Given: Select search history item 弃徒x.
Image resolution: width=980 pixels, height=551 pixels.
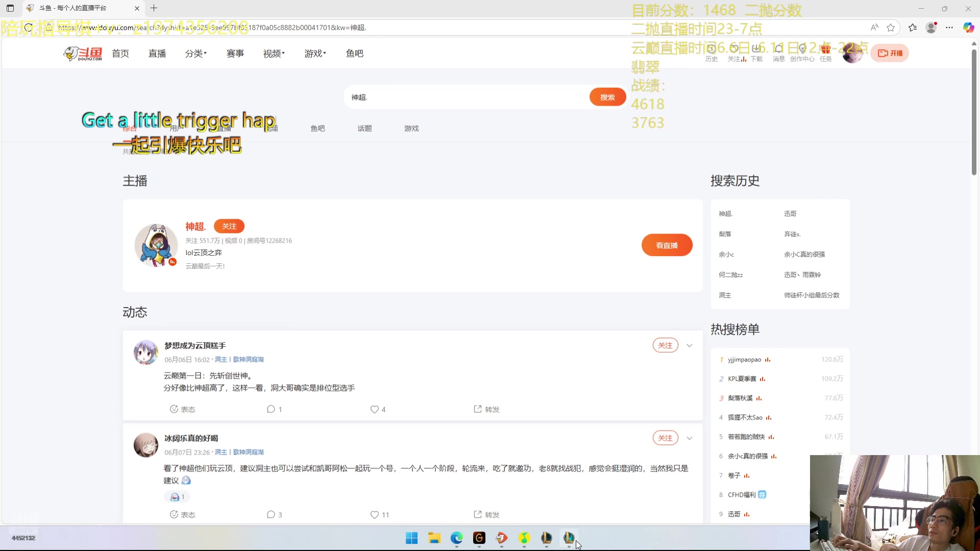Looking at the screenshot, I should [x=792, y=234].
